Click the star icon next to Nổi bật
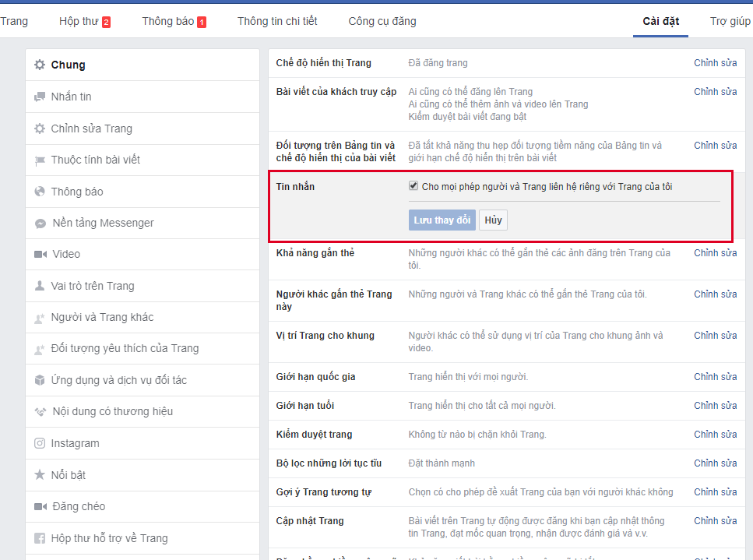Screen dimensions: 753x560 [40, 474]
